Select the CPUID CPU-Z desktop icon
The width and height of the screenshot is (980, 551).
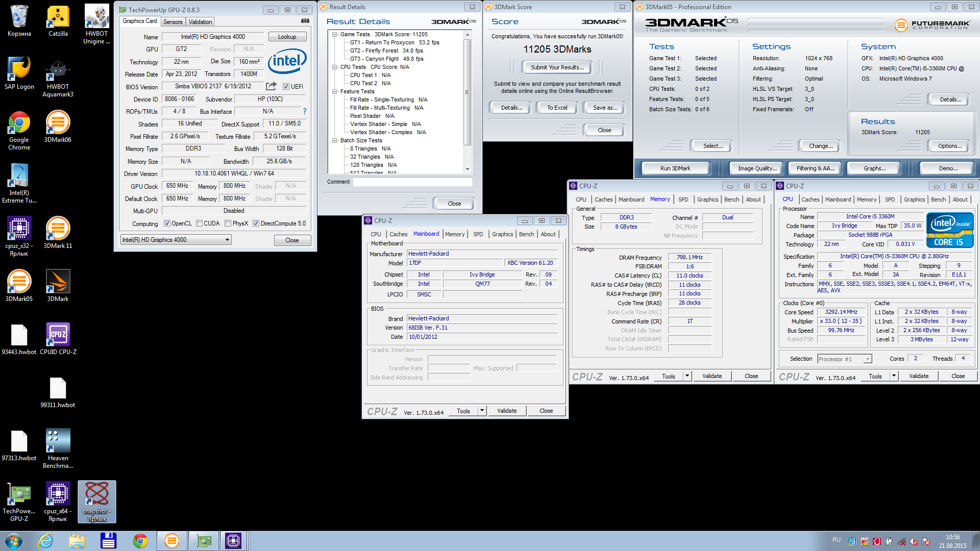tap(58, 339)
